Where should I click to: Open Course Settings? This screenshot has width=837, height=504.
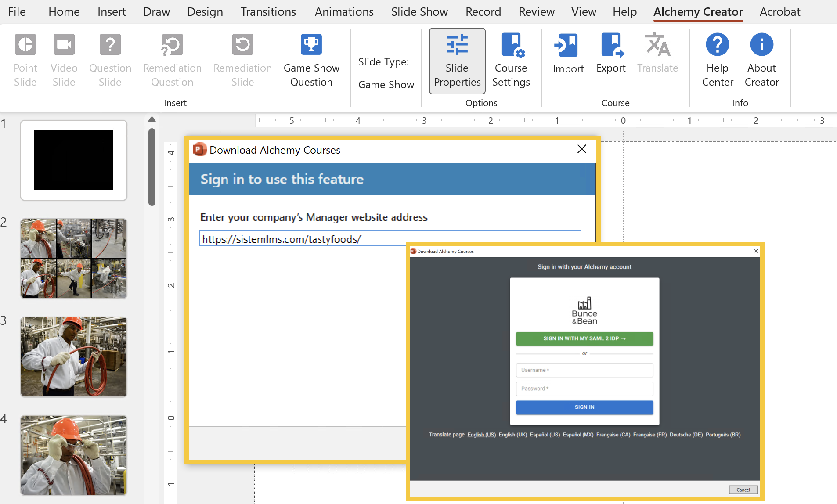click(x=511, y=60)
